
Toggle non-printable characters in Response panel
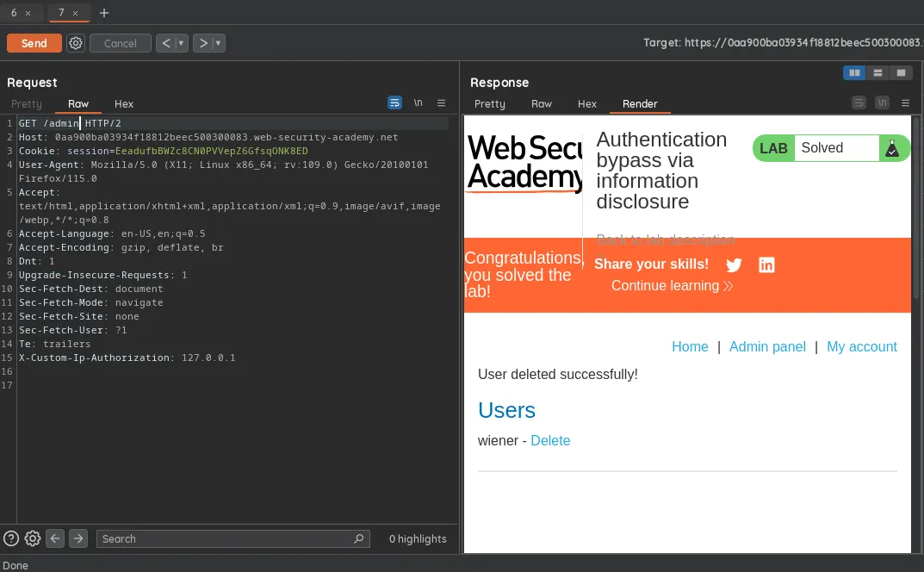point(882,103)
